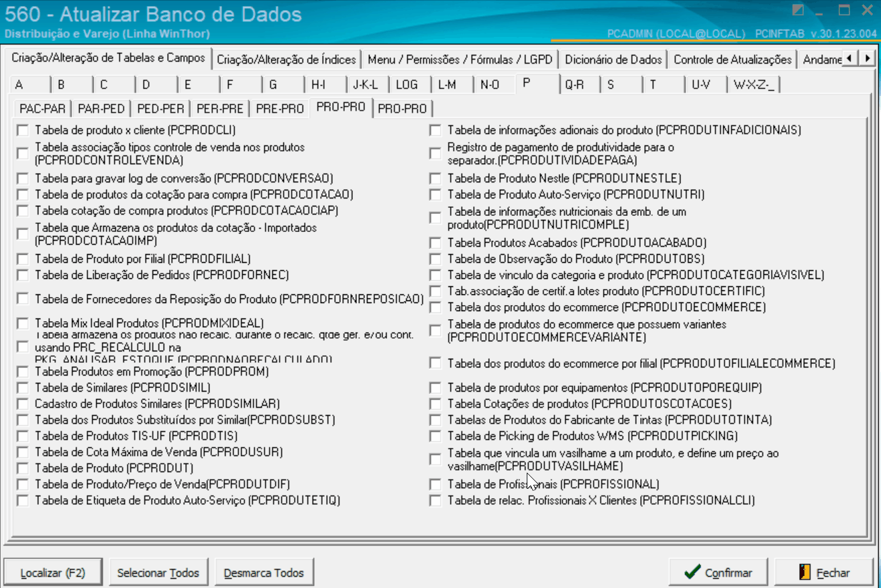
Task: Open Criação/Alteração de Índices tab
Action: (x=287, y=60)
